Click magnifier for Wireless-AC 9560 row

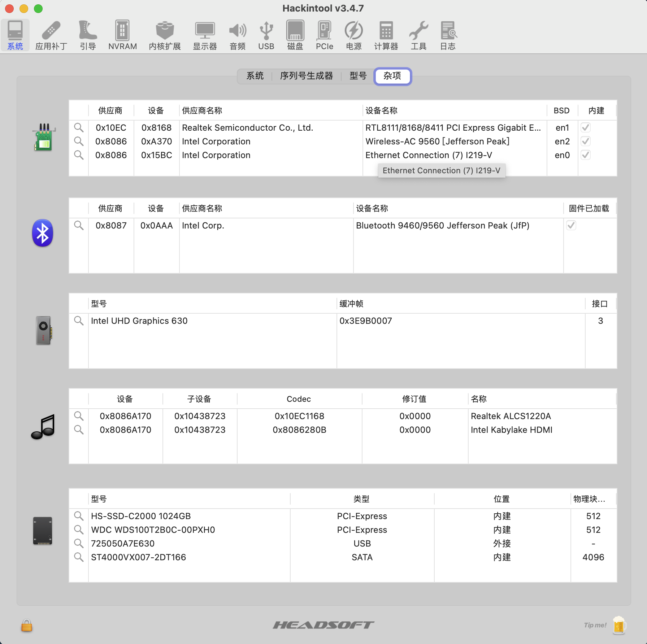(79, 141)
